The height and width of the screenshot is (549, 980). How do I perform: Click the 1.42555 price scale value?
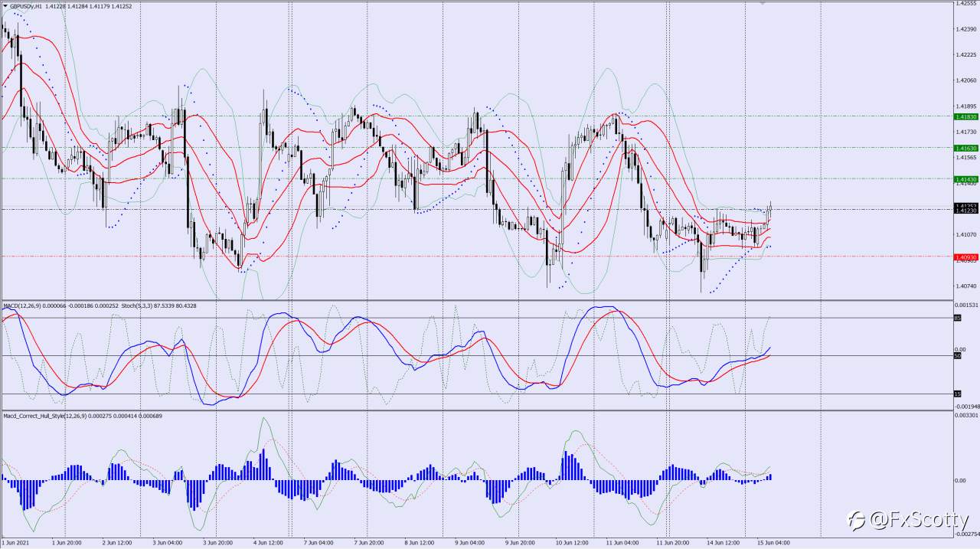pyautogui.click(x=966, y=4)
